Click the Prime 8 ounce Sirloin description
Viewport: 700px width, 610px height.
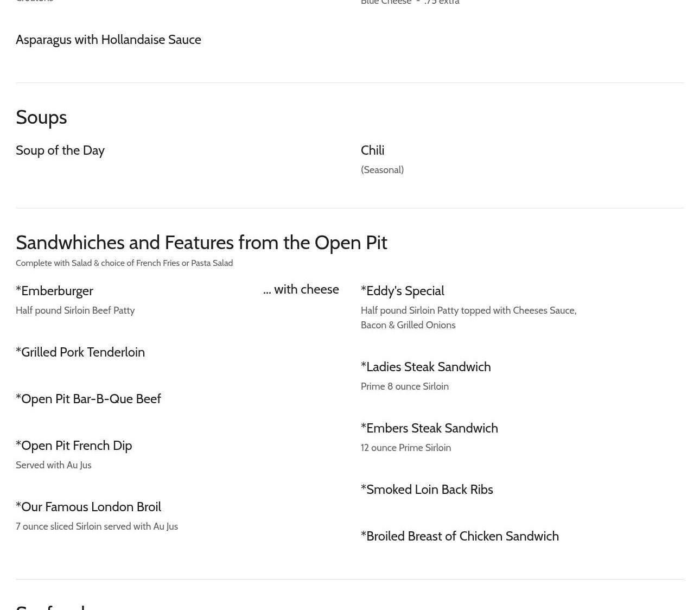pos(405,386)
